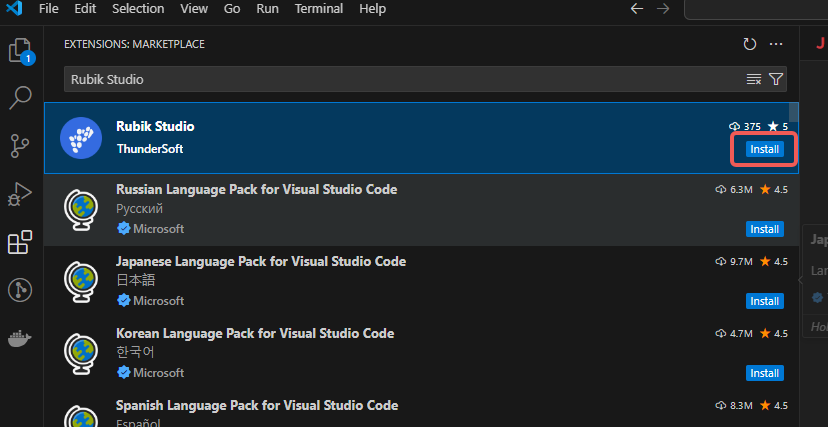Install the Rubik Studio extension
The width and height of the screenshot is (828, 427).
click(x=765, y=149)
